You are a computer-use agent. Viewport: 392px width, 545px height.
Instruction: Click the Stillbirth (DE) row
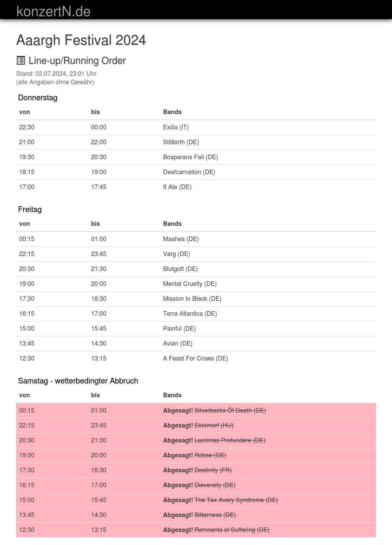[x=181, y=142]
